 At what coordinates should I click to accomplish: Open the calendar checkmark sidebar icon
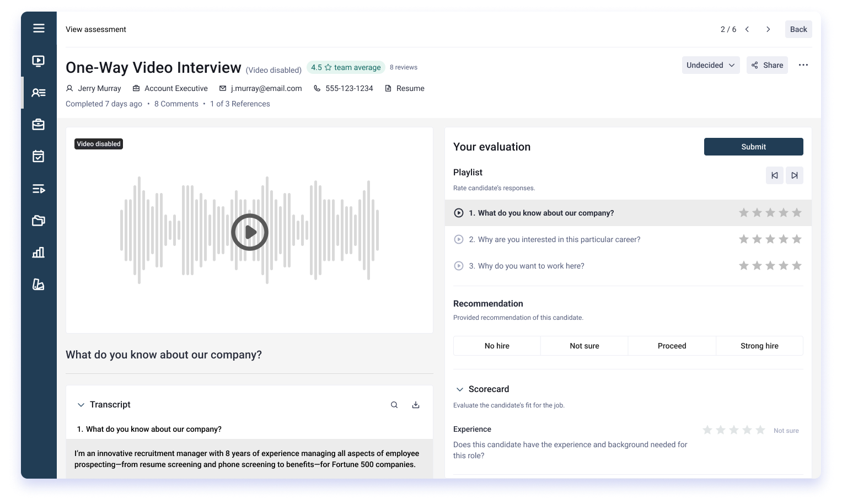point(39,157)
